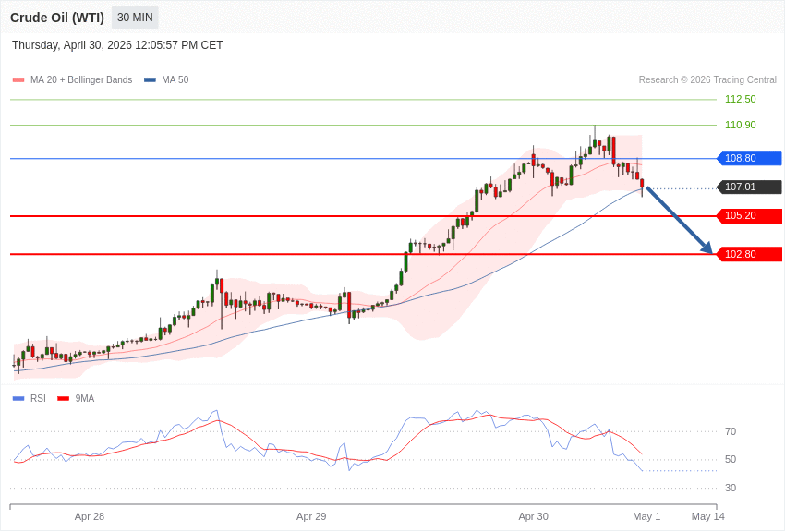The width and height of the screenshot is (785, 532).
Task: Click the 30 MIN timeframe badge
Action: [x=135, y=18]
